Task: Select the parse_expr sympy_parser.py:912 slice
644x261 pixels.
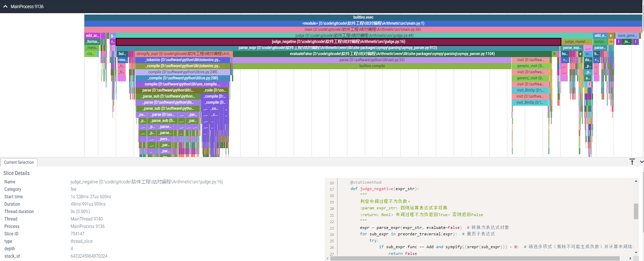Action: click(x=338, y=48)
